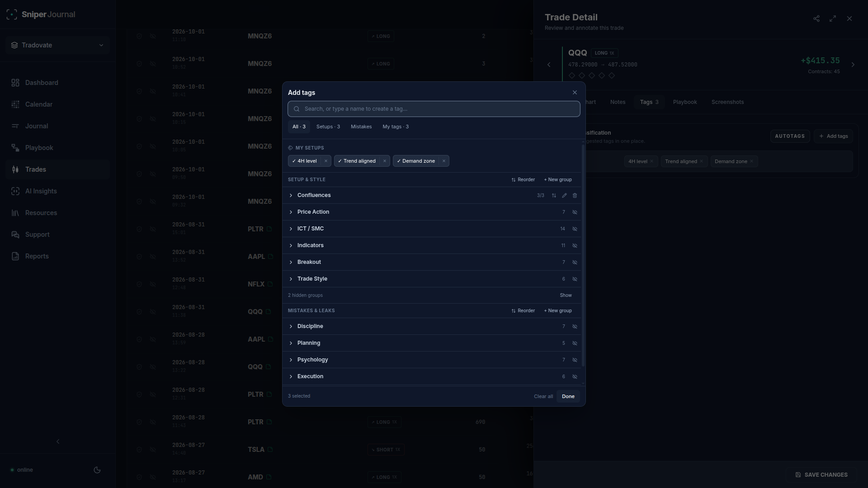This screenshot has width=868, height=488.
Task: Reorder tags in Confluences group
Action: click(554, 196)
